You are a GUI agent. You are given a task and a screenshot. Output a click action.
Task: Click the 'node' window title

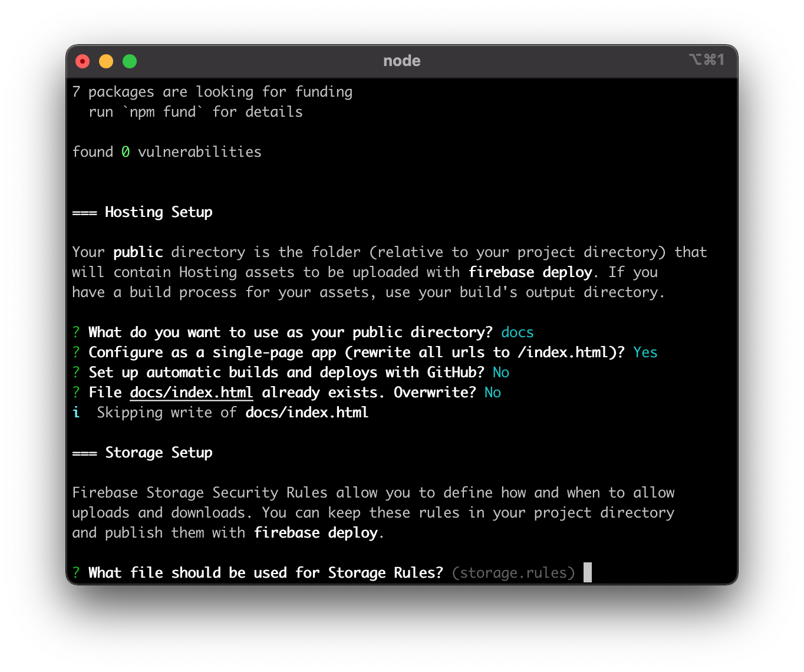(x=402, y=61)
